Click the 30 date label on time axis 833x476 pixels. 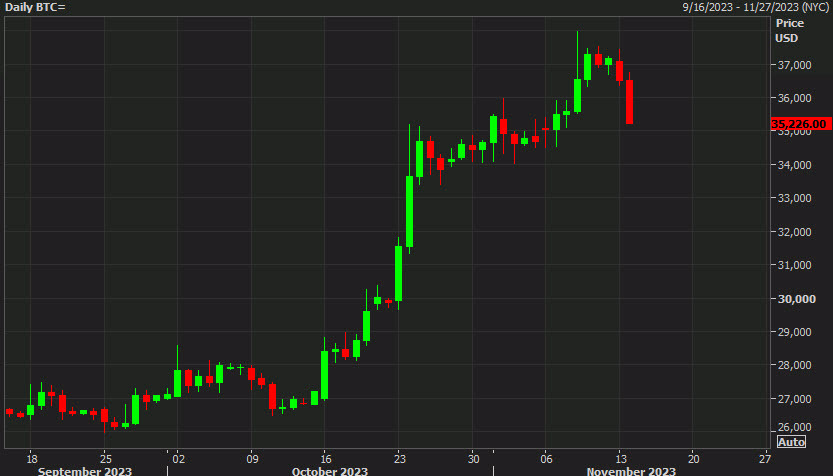(x=473, y=458)
